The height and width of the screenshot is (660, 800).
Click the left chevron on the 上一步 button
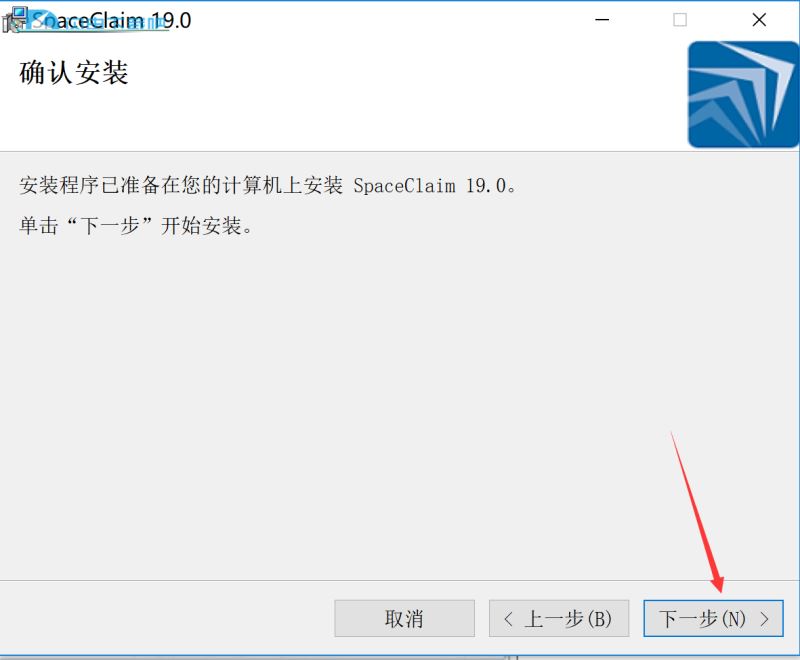click(508, 619)
